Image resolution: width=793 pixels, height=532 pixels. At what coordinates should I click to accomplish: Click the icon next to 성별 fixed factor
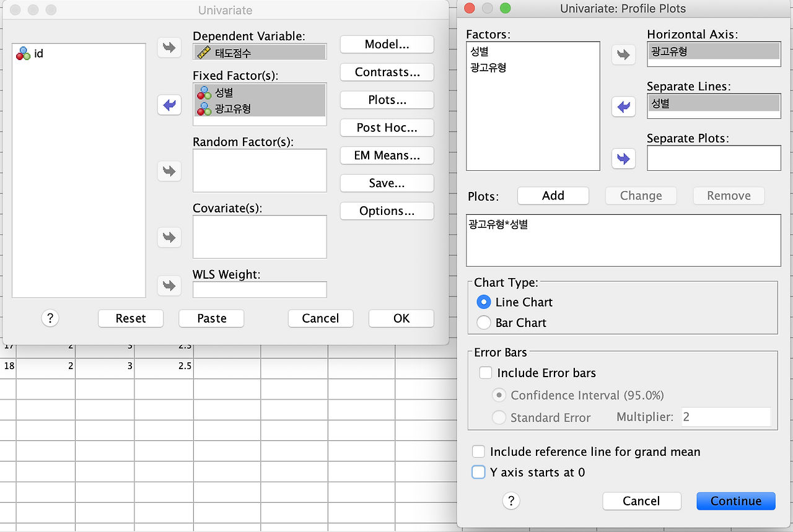[x=204, y=93]
